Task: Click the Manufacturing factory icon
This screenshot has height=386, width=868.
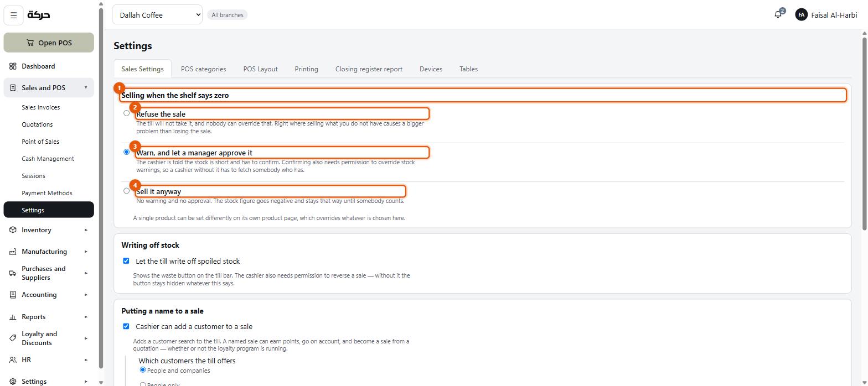Action: 13,252
